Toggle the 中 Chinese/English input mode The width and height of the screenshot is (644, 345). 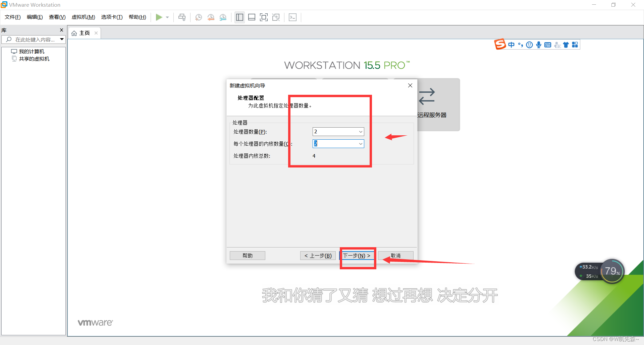click(511, 45)
